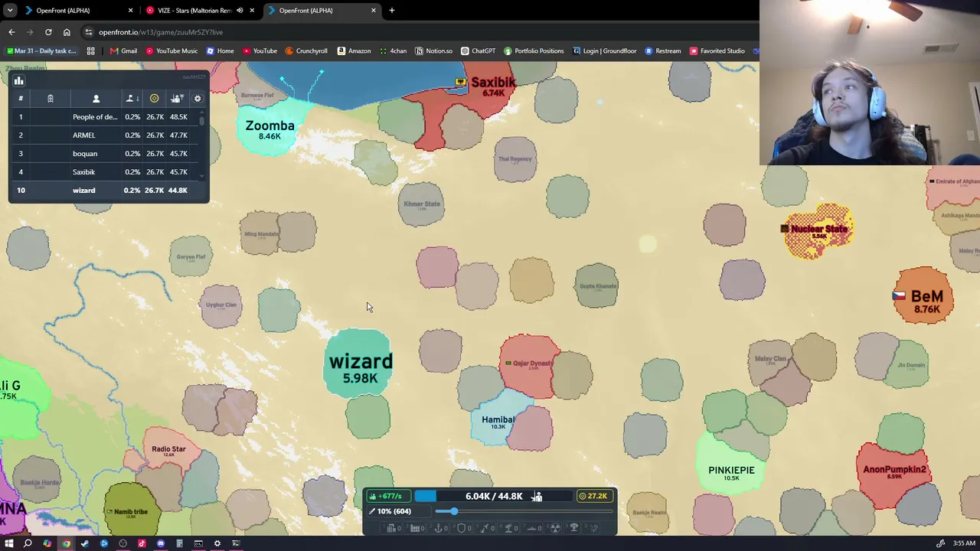The height and width of the screenshot is (551, 980).
Task: Sort leaderboard by owned territory flag column
Action: click(132, 98)
